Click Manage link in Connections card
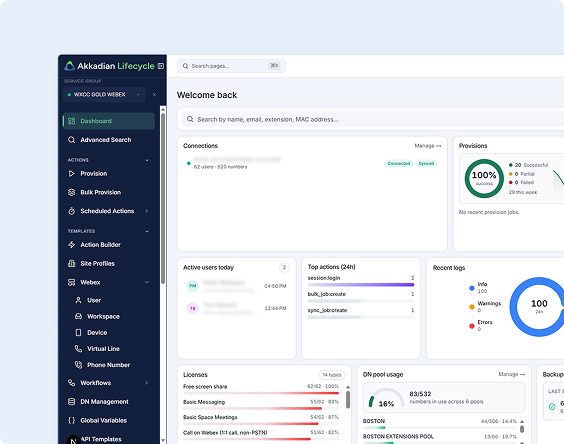Screen dimensions: 564x444 tap(428, 146)
